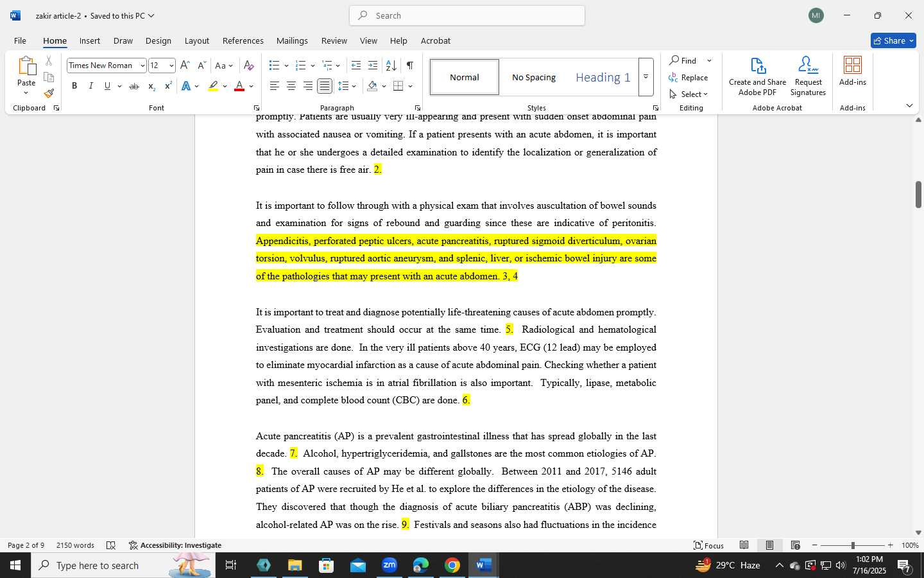Click the document Search box

coord(467,15)
